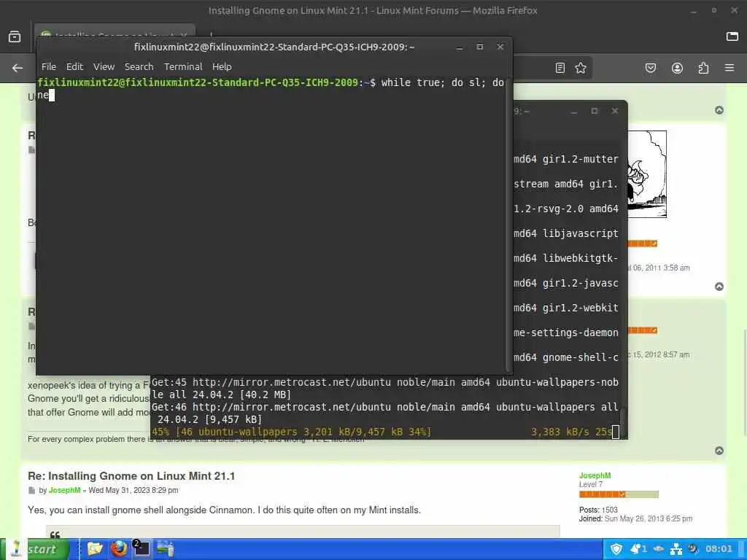Click the 'libwebkitgtk-' line in back terminal
Screen dimensions: 747x560
click(x=566, y=258)
